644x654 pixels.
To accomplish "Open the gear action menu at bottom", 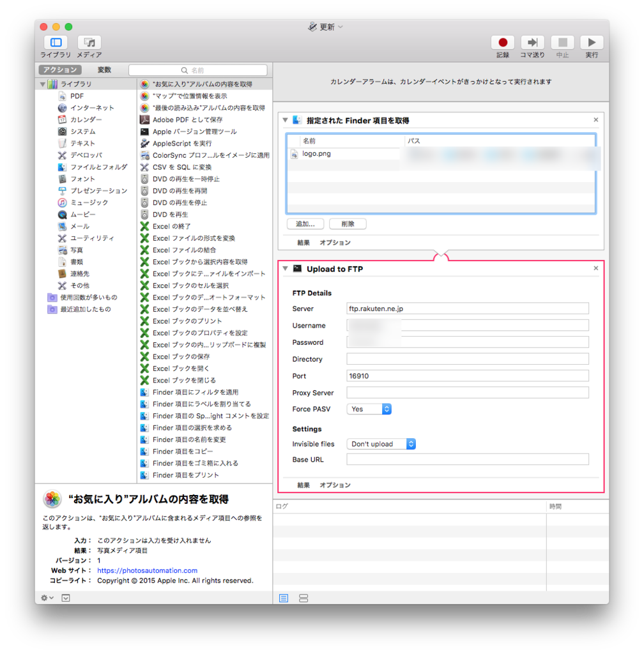I will coord(47,598).
